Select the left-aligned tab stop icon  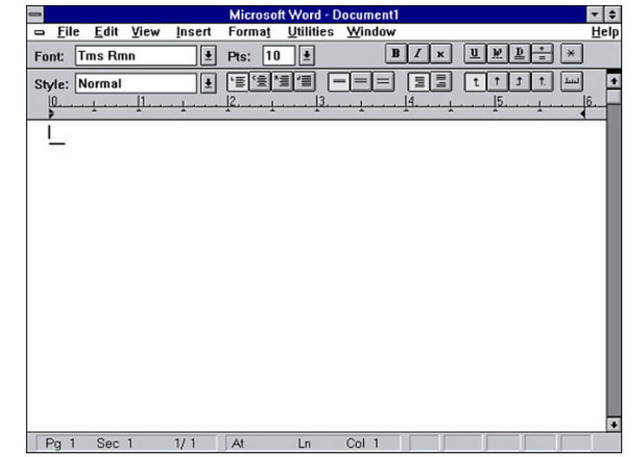475,82
